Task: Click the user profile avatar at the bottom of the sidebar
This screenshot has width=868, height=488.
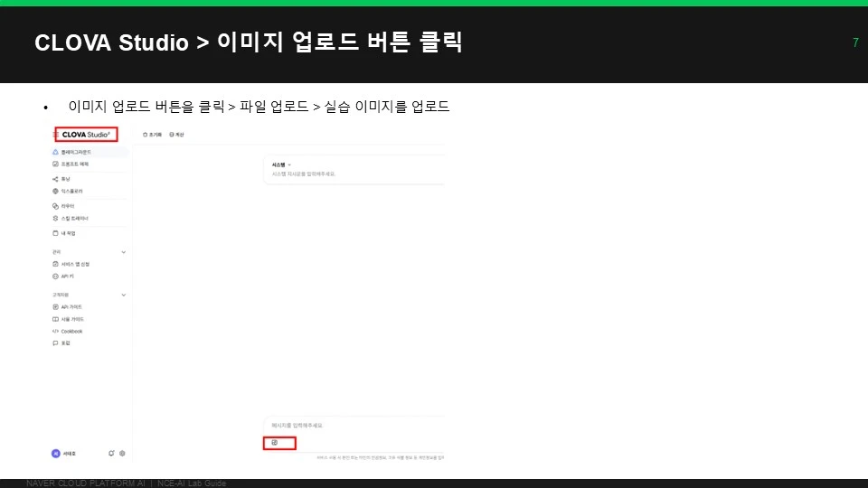Action: tap(56, 454)
